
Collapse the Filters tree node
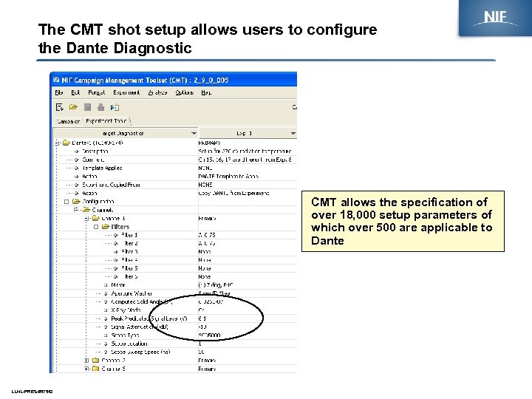96,226
